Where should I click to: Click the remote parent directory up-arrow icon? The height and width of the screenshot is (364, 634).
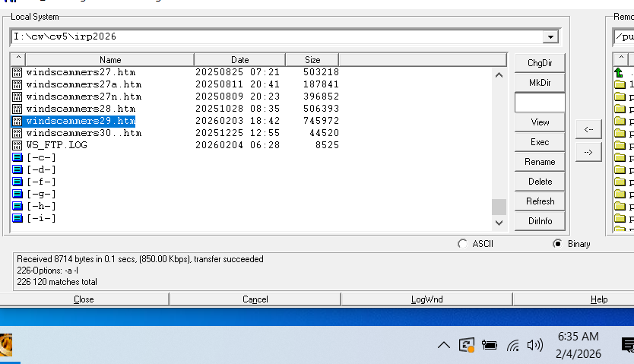pyautogui.click(x=619, y=73)
